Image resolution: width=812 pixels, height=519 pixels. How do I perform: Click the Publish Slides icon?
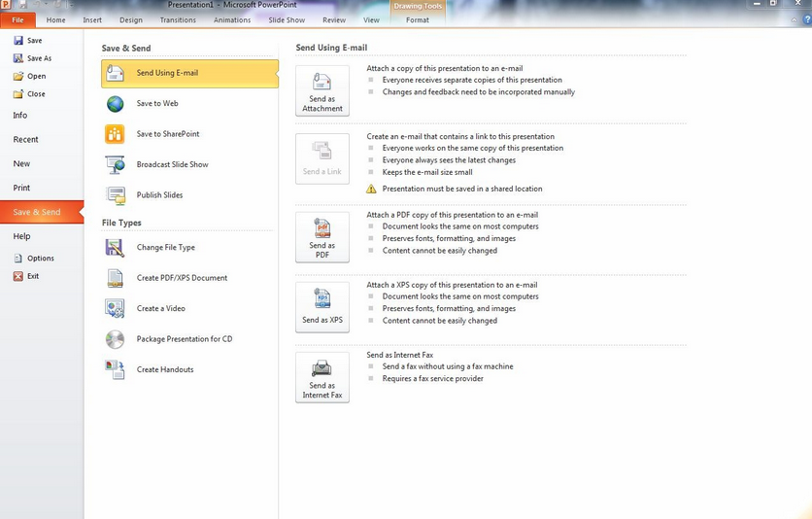click(115, 195)
